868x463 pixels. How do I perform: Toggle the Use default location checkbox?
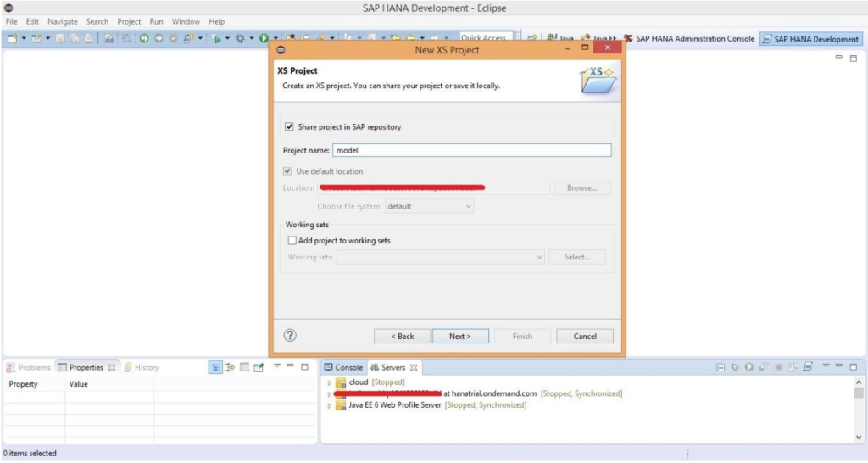(x=289, y=171)
